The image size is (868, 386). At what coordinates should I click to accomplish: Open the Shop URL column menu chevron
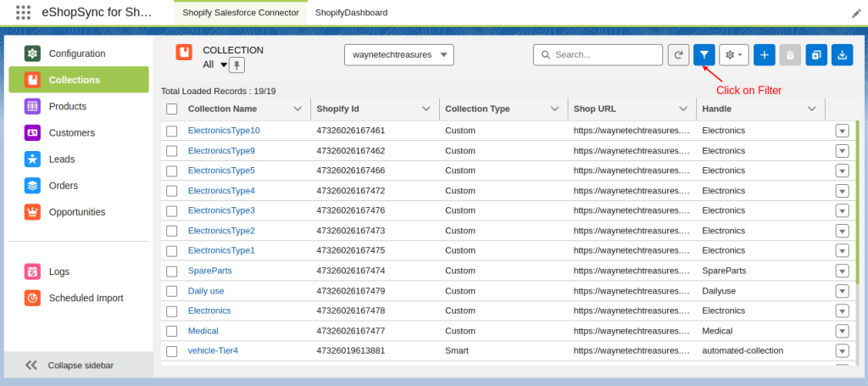coord(683,109)
